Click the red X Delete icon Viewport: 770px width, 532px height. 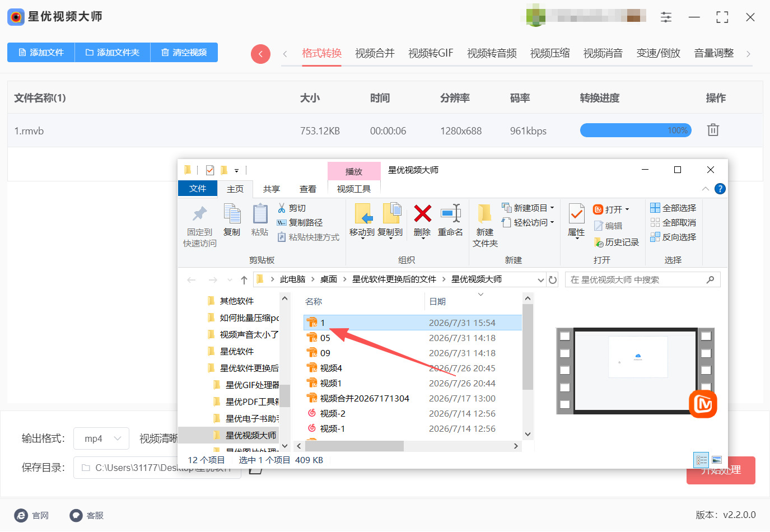(422, 213)
